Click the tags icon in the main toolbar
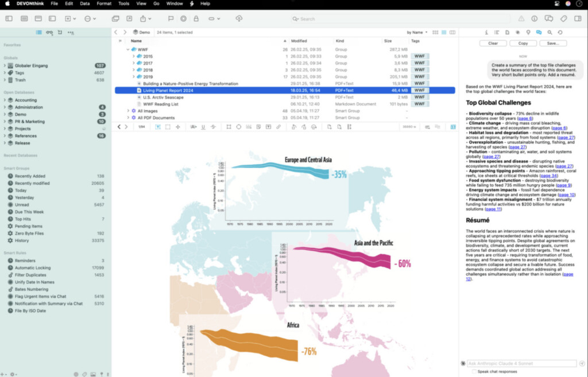 coord(564,19)
